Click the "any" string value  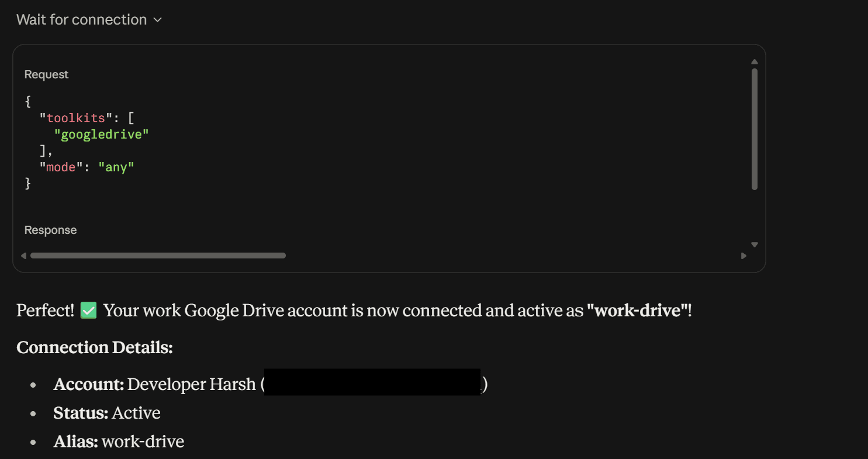point(116,167)
